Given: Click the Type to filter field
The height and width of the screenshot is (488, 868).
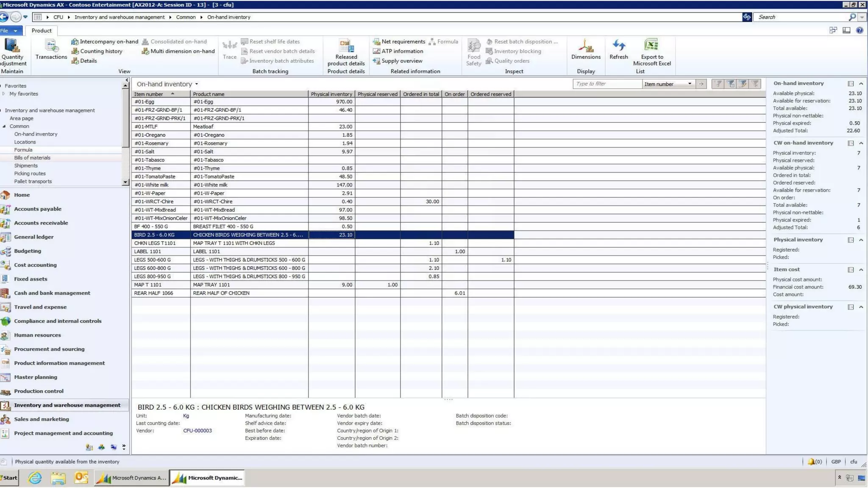Looking at the screenshot, I should (607, 84).
